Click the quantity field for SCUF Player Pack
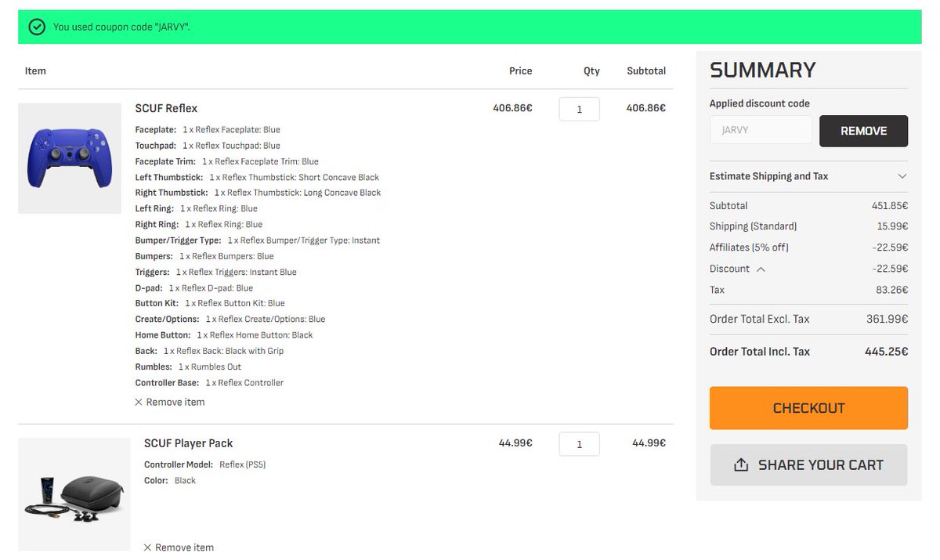The width and height of the screenshot is (940, 560). pos(579,444)
